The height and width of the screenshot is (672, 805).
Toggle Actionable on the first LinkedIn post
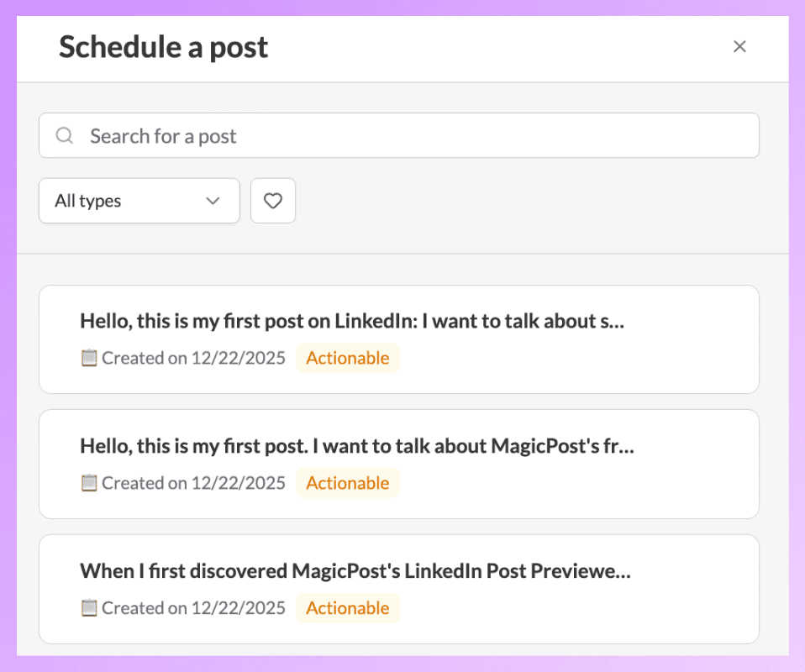click(x=347, y=357)
